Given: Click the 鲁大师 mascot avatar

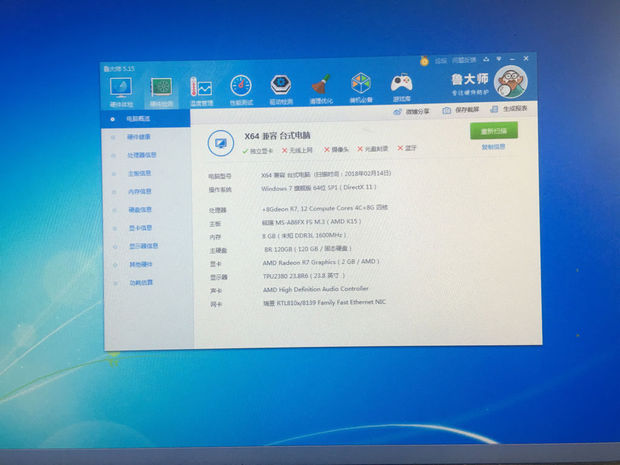Looking at the screenshot, I should click(511, 82).
